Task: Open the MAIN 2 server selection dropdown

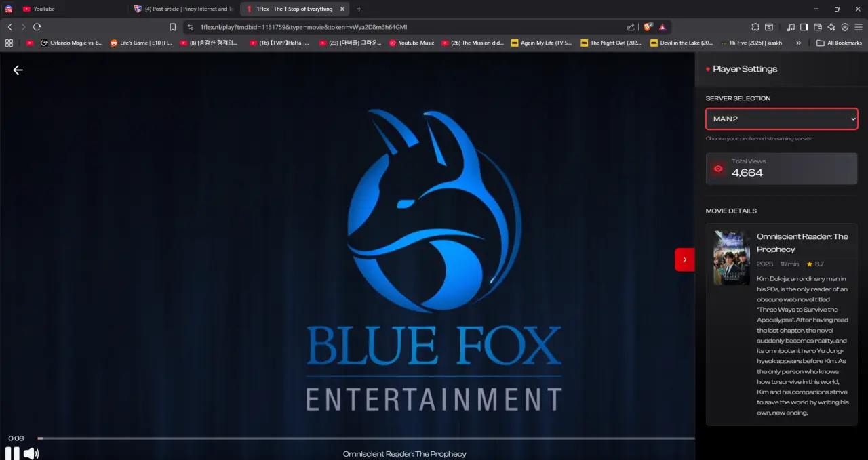Action: click(781, 119)
